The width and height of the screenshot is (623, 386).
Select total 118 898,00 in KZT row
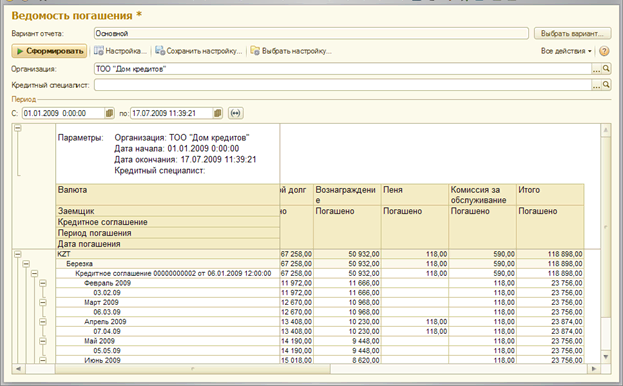550,254
